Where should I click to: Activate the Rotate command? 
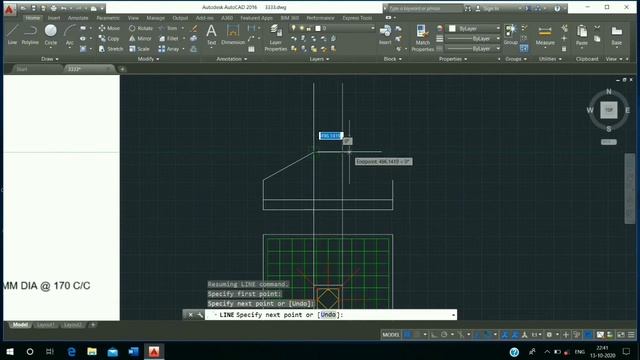141,28
